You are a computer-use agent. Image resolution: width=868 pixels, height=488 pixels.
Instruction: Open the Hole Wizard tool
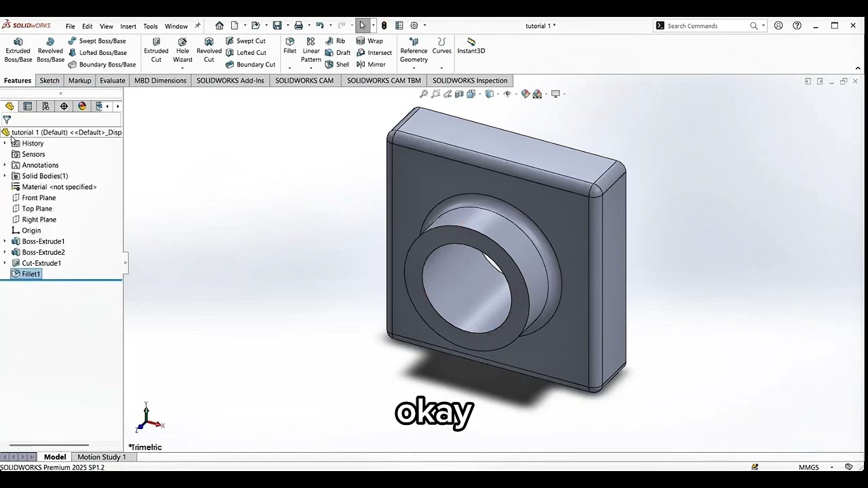(x=182, y=51)
